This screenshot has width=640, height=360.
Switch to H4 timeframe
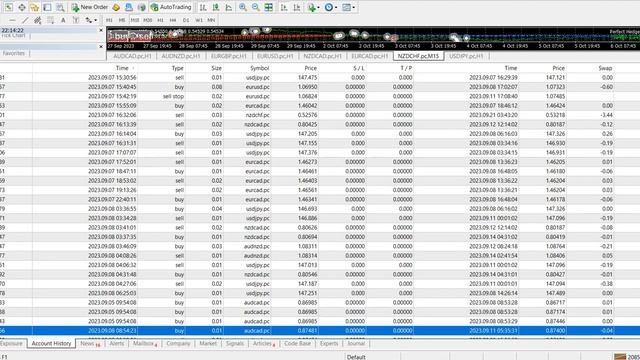click(173, 20)
